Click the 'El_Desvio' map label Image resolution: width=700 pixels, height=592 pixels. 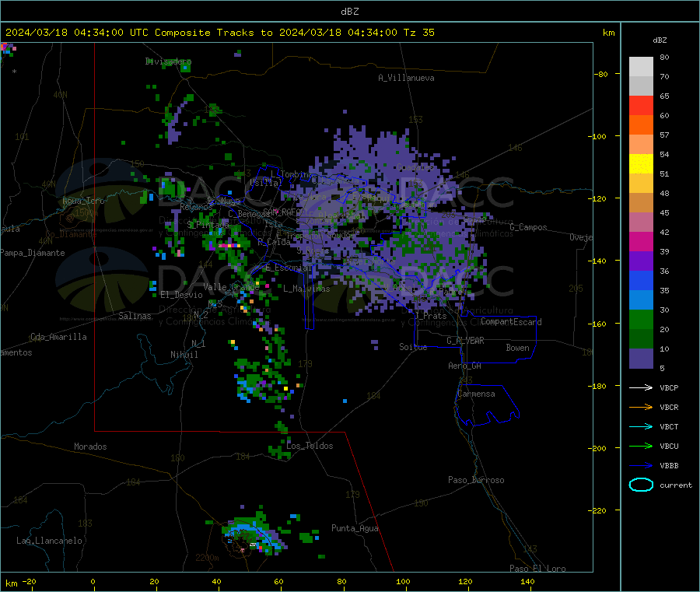pyautogui.click(x=182, y=295)
